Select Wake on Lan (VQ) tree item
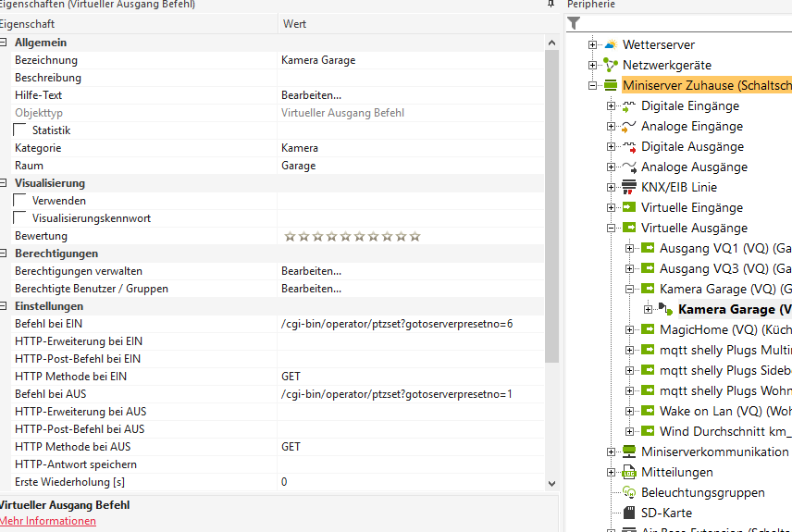 [x=724, y=411]
